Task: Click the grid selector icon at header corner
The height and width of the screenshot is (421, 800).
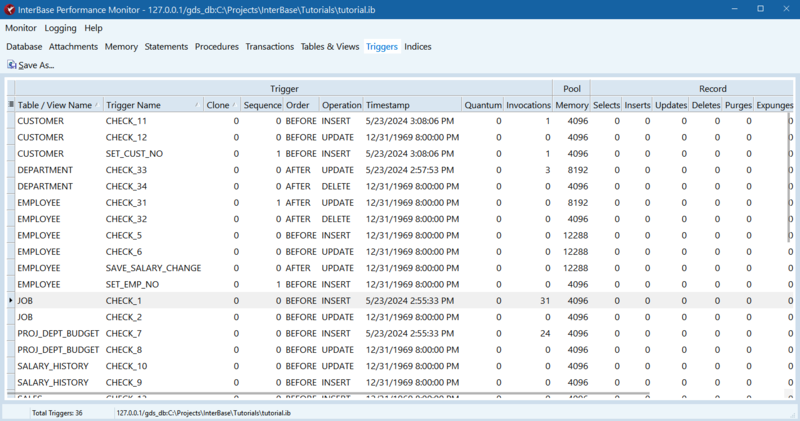Action: (11, 105)
